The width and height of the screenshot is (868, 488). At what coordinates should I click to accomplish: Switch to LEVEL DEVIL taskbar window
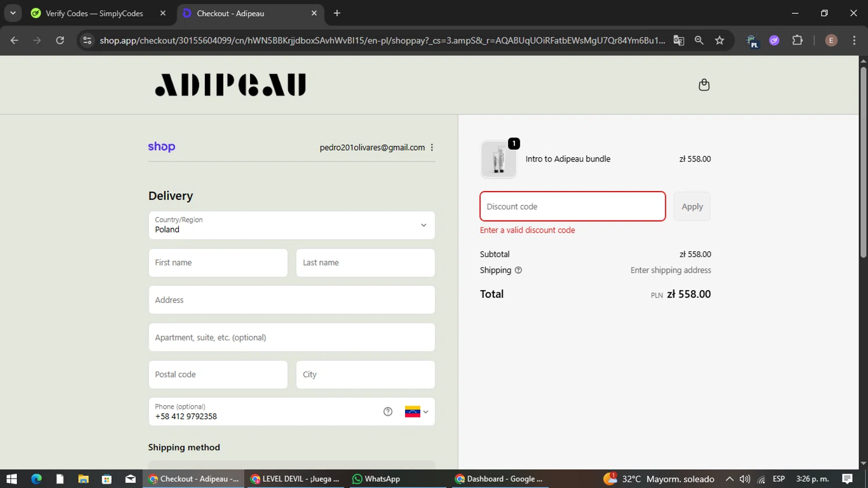pyautogui.click(x=296, y=479)
